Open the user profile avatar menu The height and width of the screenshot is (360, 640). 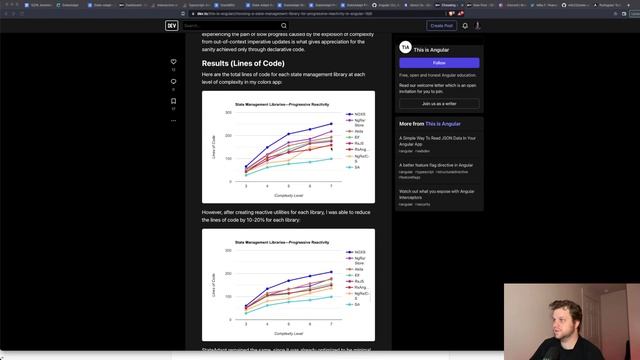[x=478, y=26]
